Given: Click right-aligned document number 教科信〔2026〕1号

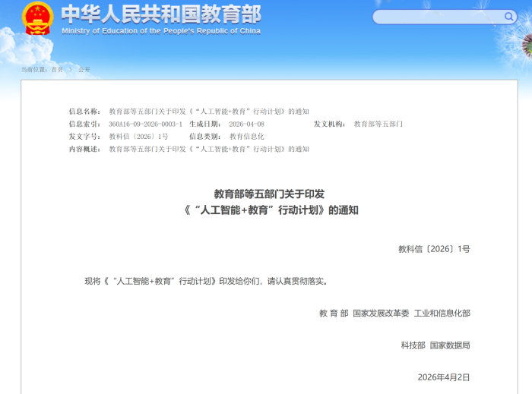Looking at the screenshot, I should tap(434, 249).
